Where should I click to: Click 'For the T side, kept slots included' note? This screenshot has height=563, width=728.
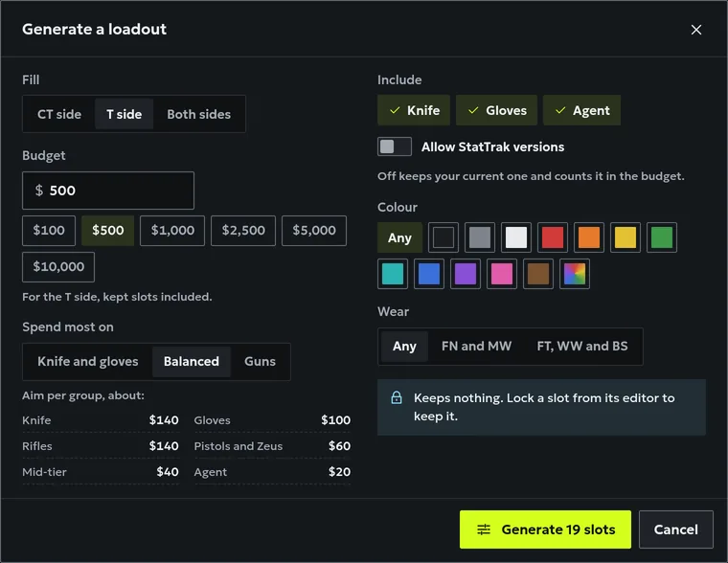coord(117,297)
